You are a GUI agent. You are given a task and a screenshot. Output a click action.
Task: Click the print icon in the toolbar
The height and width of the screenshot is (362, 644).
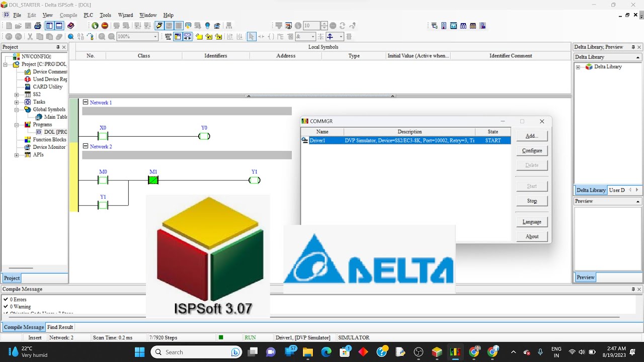click(x=38, y=26)
